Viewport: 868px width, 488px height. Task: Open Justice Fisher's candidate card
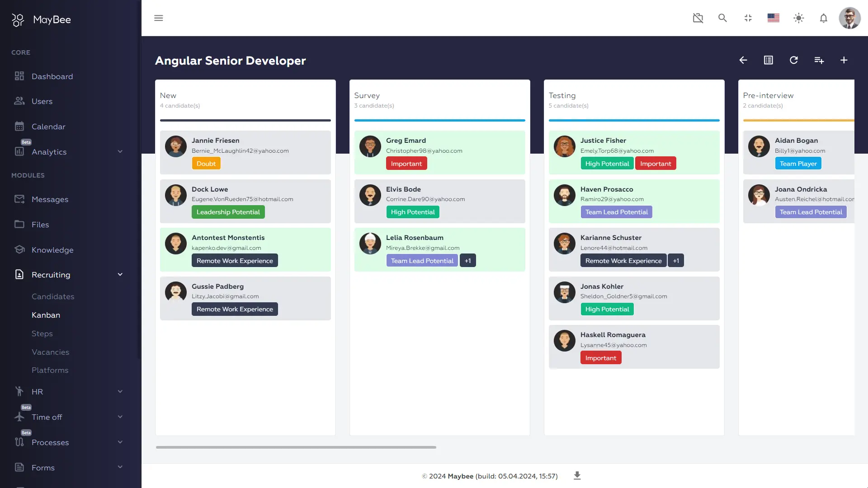pyautogui.click(x=603, y=141)
